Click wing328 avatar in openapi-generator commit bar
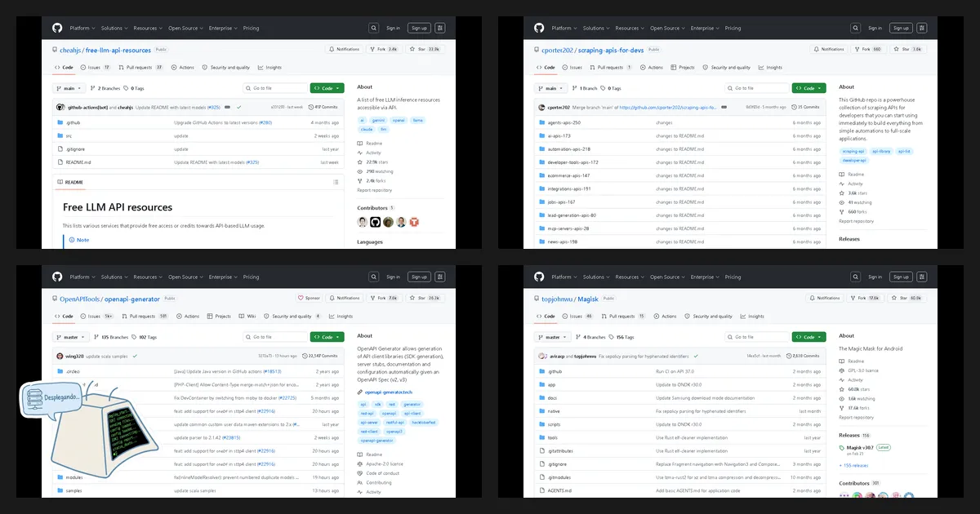 click(x=60, y=356)
